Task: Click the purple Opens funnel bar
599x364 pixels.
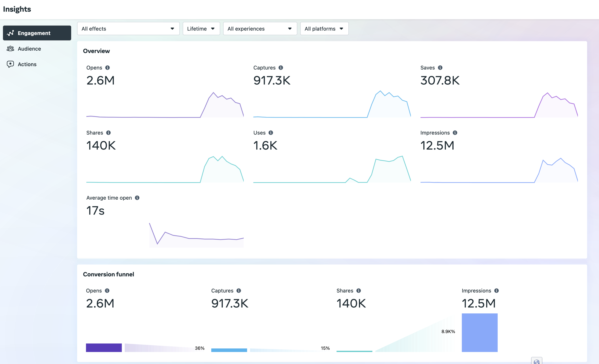Action: [104, 348]
